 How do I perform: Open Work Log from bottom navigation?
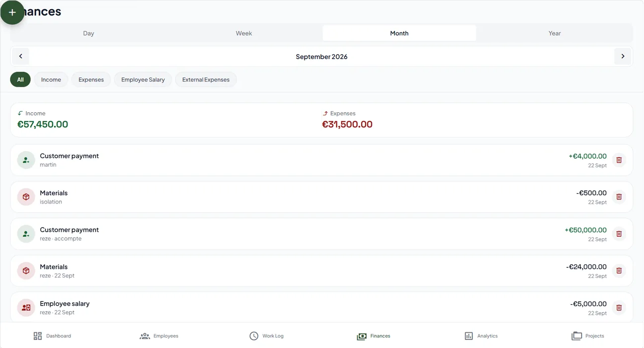[267, 336]
